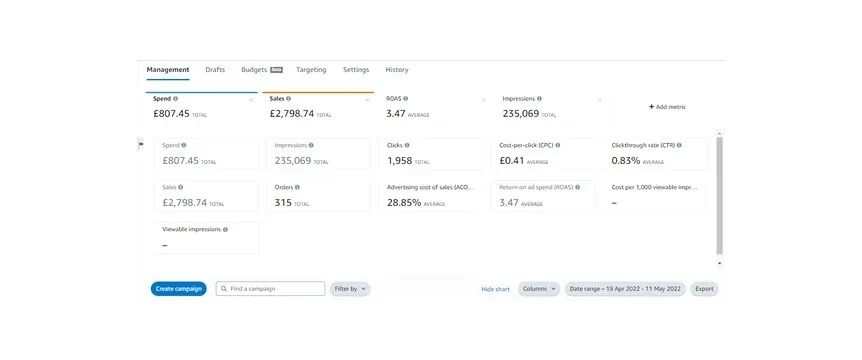
Task: Open the Columns dropdown
Action: 539,289
